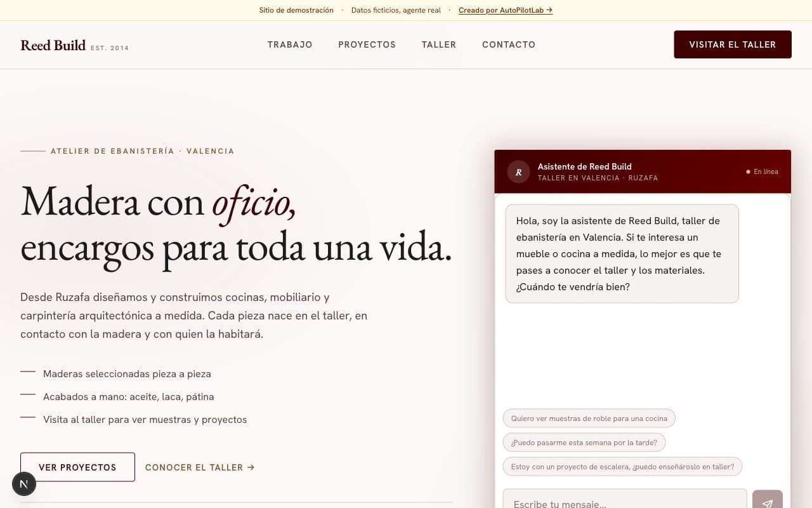Screen dimensions: 812x508
Task: Click the Madera con oficio headline
Action: [236, 223]
